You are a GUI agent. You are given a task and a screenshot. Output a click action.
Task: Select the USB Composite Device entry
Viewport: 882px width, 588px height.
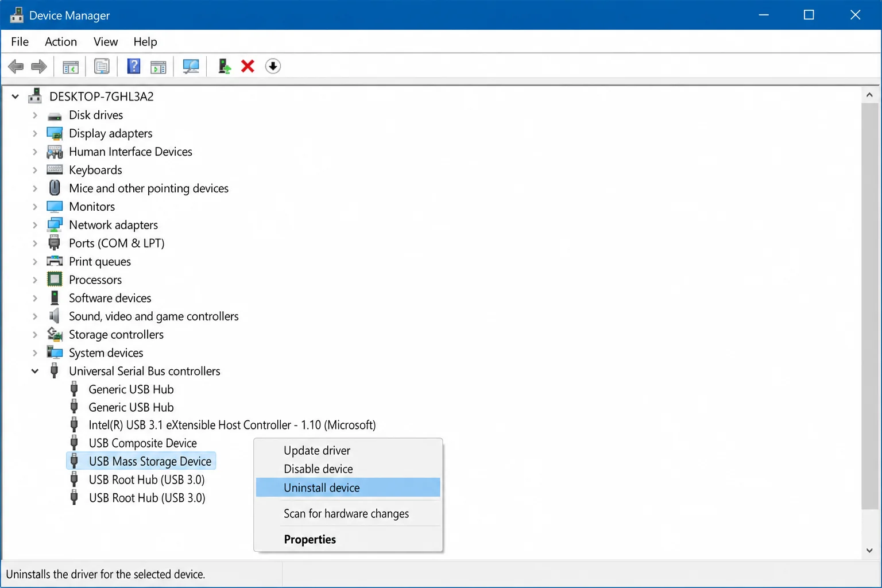(142, 443)
